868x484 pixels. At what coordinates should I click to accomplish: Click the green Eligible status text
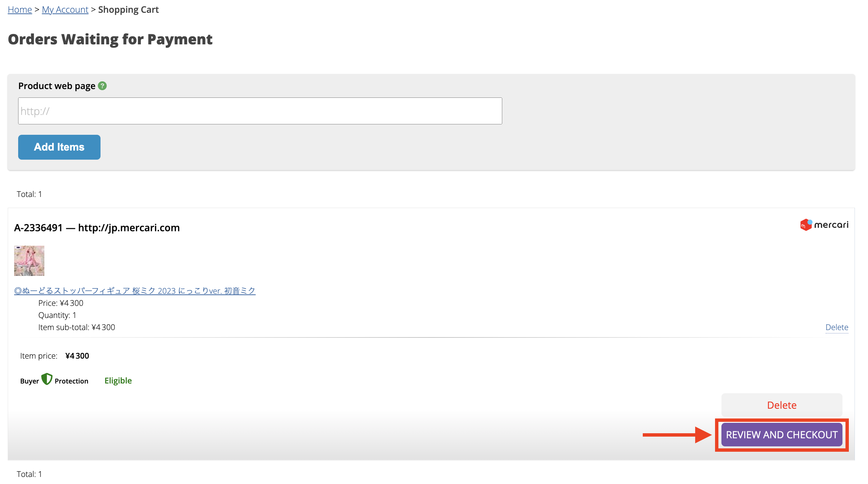pos(118,380)
